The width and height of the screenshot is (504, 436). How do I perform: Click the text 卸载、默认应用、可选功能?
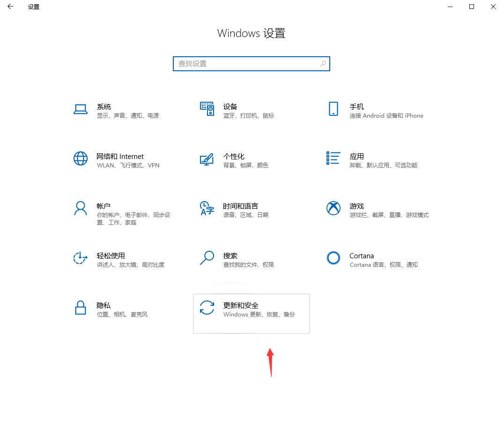384,165
